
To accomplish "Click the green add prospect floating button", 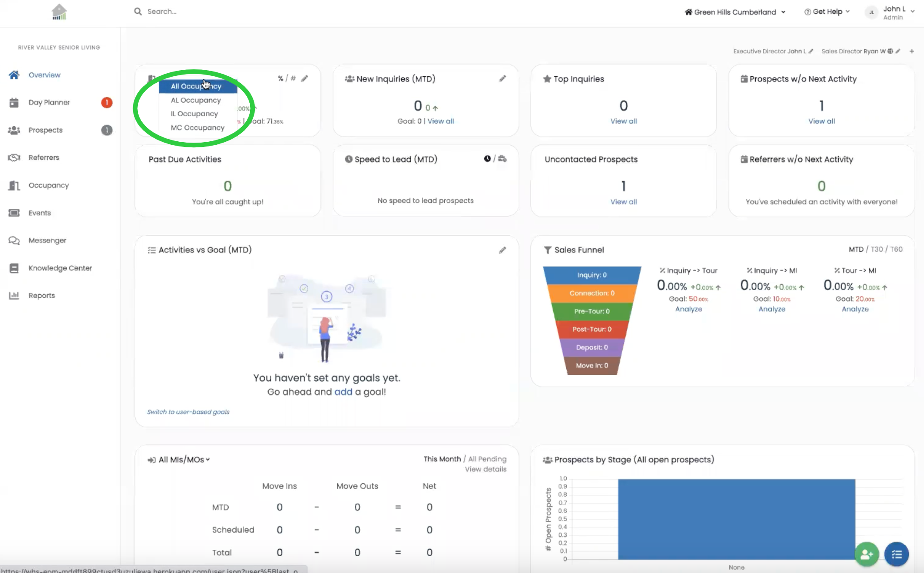I will click(867, 554).
